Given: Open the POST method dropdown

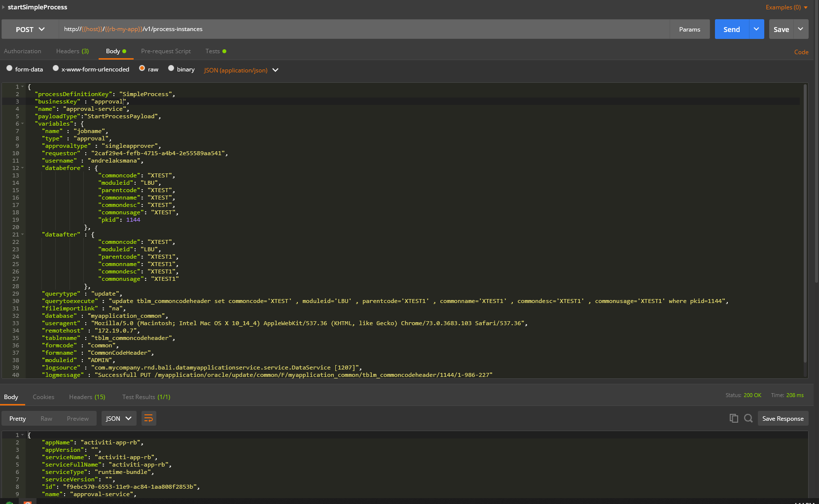Looking at the screenshot, I should pos(30,29).
